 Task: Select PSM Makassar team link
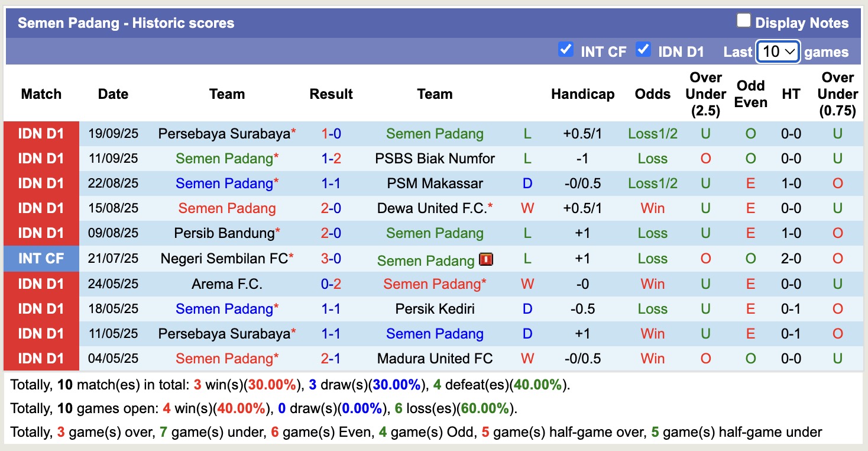(435, 183)
